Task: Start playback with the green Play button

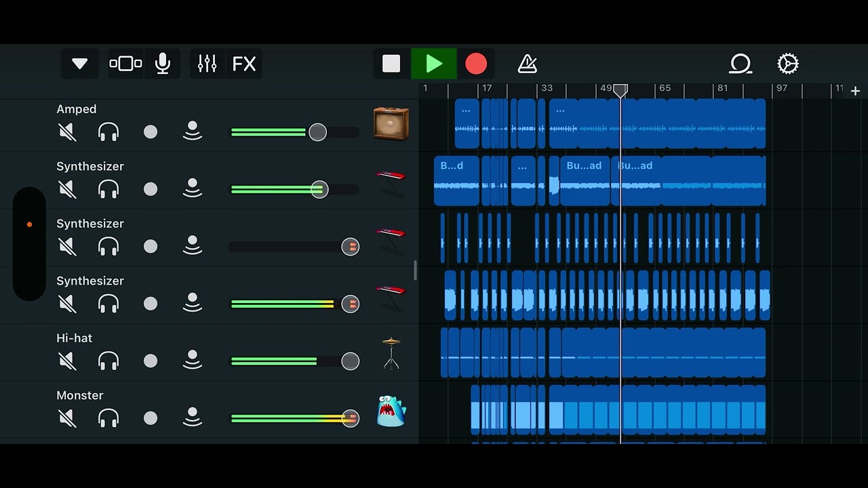Action: click(x=434, y=64)
